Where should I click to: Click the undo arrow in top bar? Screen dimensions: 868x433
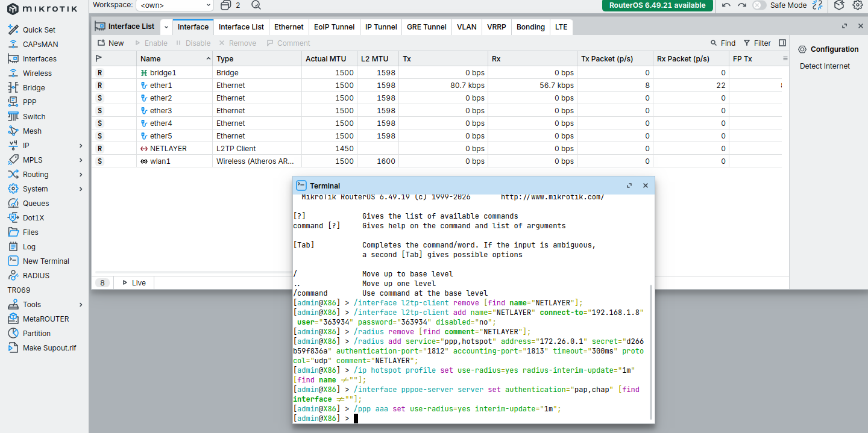[726, 5]
